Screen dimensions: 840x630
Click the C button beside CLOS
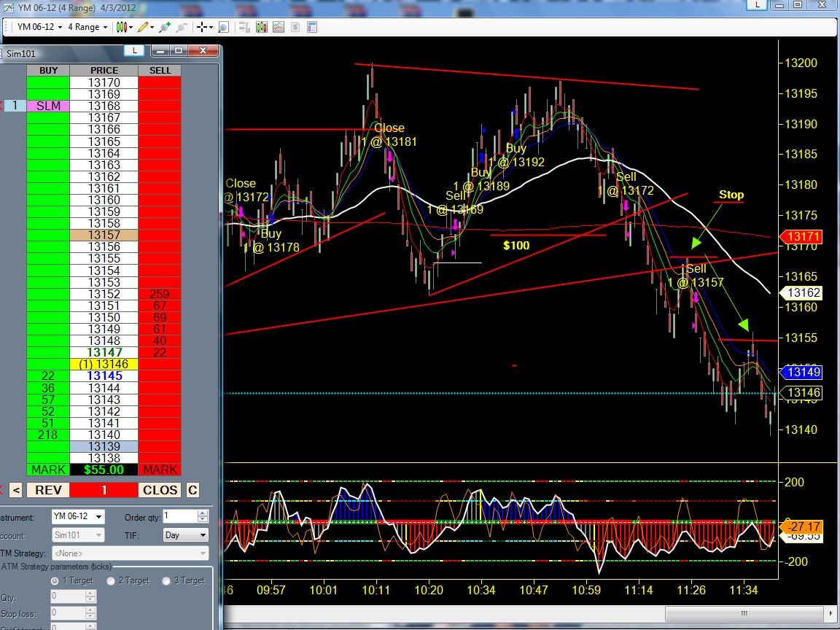(192, 490)
